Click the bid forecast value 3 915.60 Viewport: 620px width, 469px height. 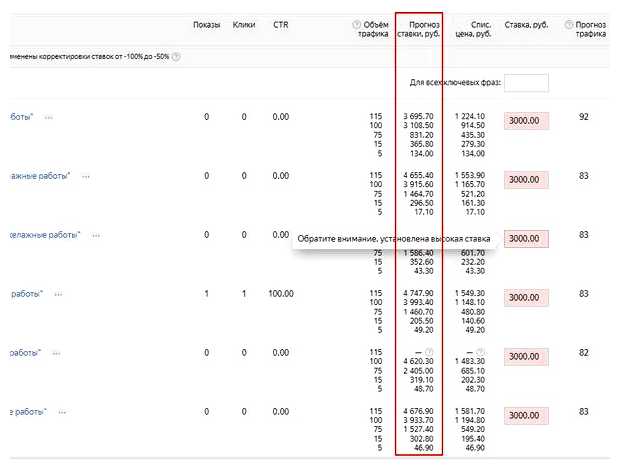pos(418,184)
